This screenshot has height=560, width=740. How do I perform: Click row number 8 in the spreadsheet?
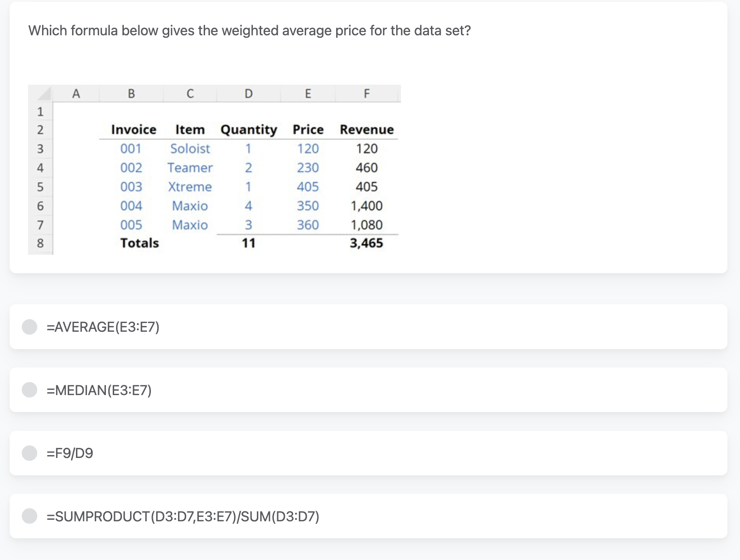pyautogui.click(x=40, y=243)
